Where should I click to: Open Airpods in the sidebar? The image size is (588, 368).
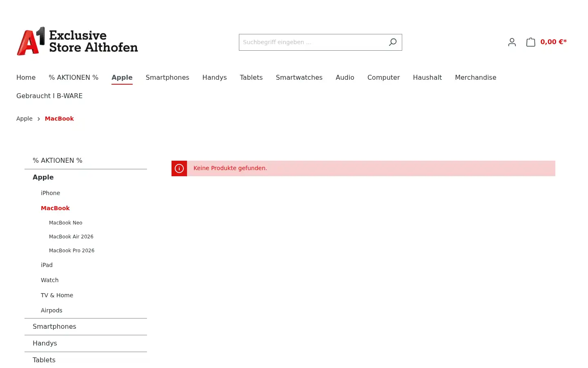click(51, 310)
